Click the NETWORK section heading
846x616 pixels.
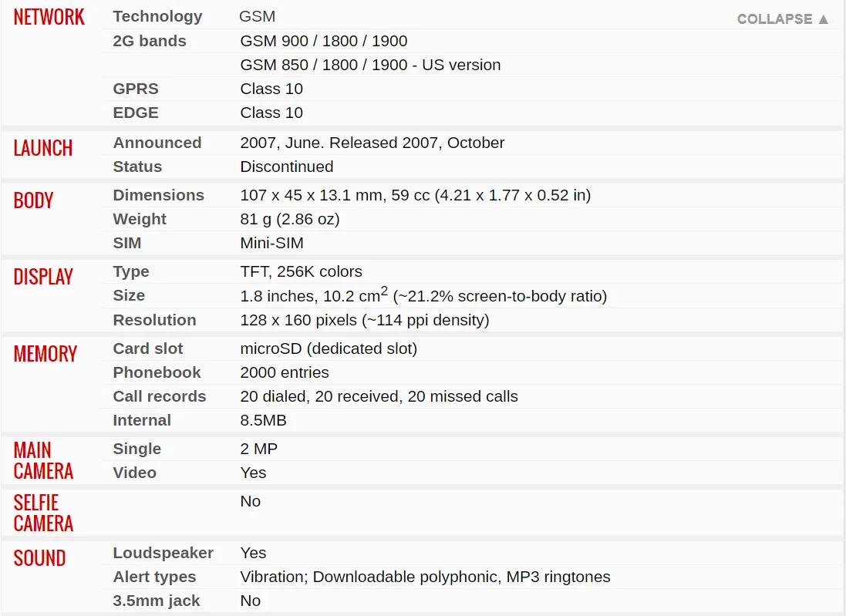click(49, 17)
